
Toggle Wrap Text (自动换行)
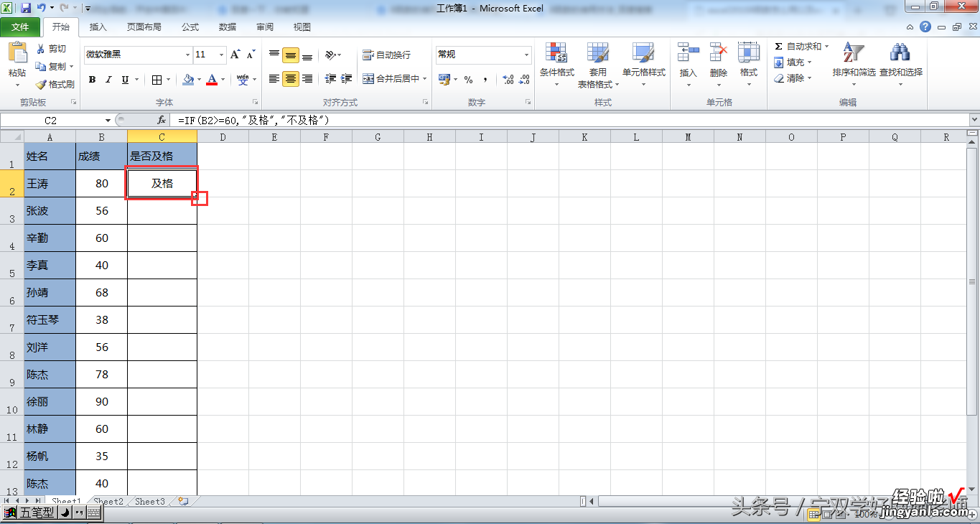tap(386, 55)
